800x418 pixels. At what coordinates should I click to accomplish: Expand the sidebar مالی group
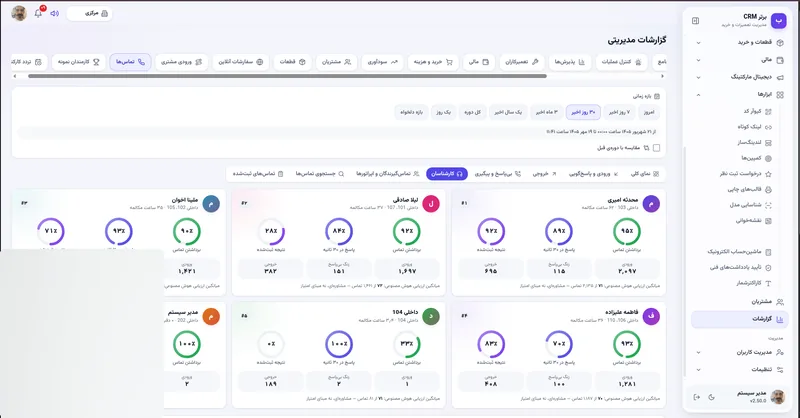click(739, 60)
